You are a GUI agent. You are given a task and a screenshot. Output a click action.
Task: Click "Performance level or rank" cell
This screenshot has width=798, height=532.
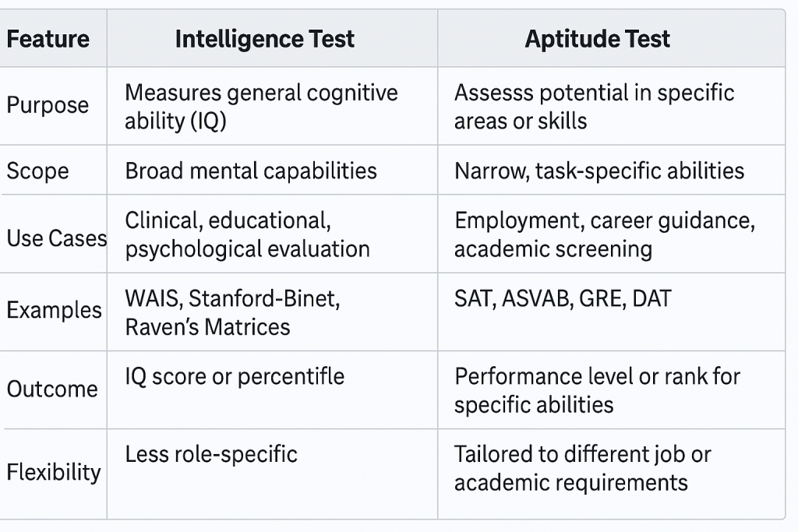click(x=597, y=390)
